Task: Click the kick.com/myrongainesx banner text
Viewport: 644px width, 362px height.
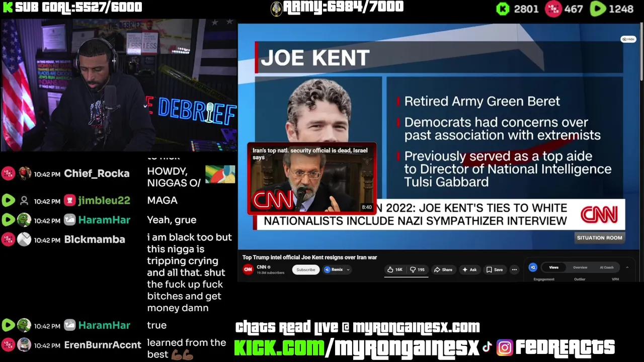Action: point(357,347)
